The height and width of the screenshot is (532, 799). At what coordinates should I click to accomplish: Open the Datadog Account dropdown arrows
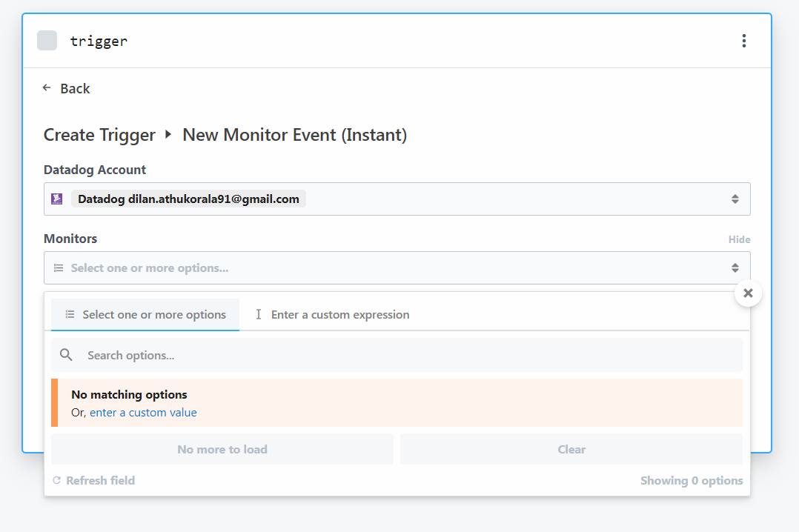pyautogui.click(x=735, y=199)
